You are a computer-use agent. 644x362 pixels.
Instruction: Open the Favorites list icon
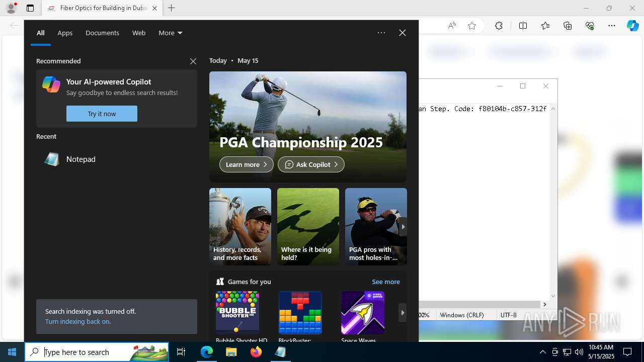(545, 26)
